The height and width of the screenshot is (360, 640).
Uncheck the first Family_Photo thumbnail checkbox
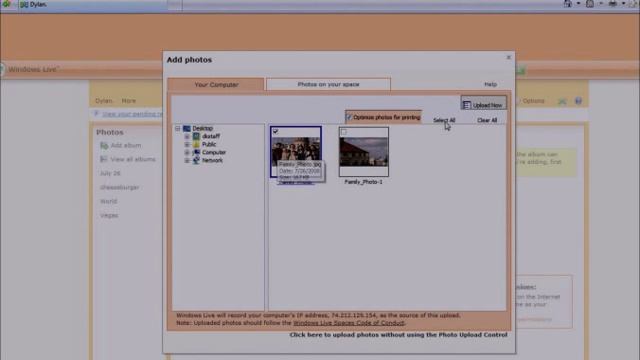click(x=276, y=131)
